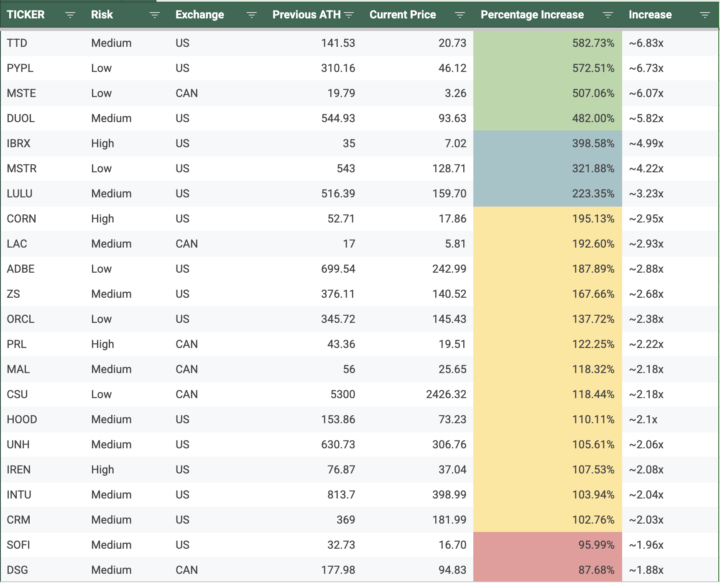
Task: Select the CSU ticker cell
Action: point(43,394)
